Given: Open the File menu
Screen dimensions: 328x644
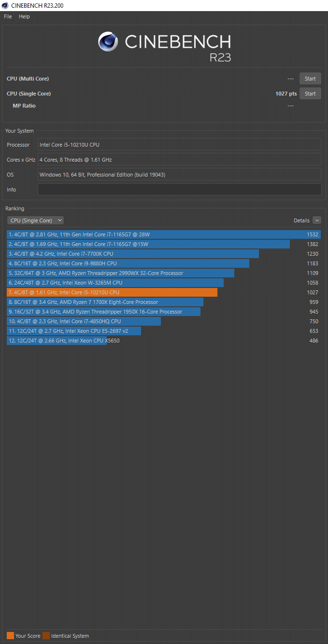Looking at the screenshot, I should (x=8, y=16).
